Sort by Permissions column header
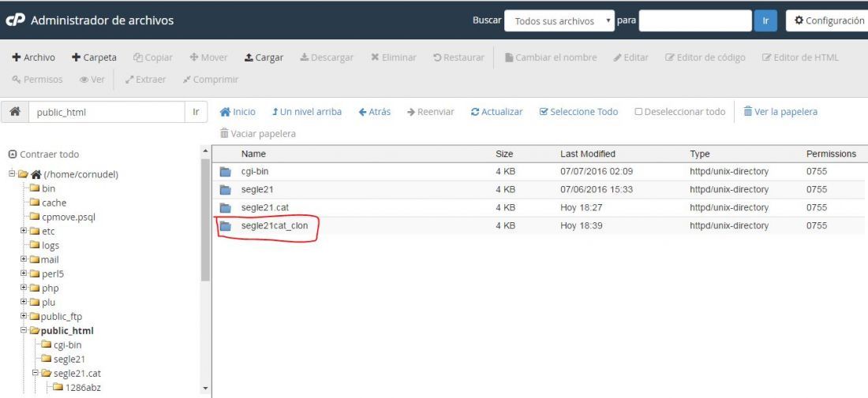Viewport: 868px width, 398px height. coord(831,154)
